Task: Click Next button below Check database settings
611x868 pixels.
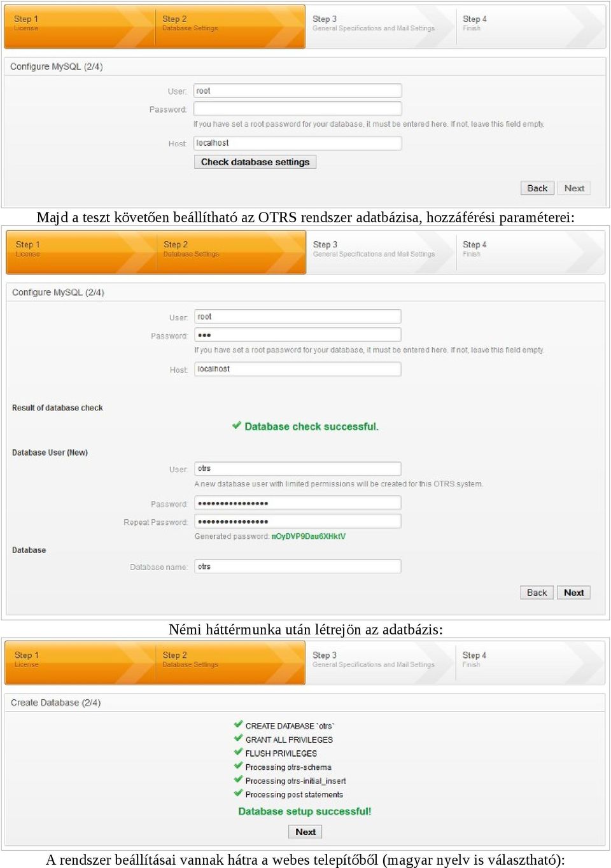Action: (574, 188)
